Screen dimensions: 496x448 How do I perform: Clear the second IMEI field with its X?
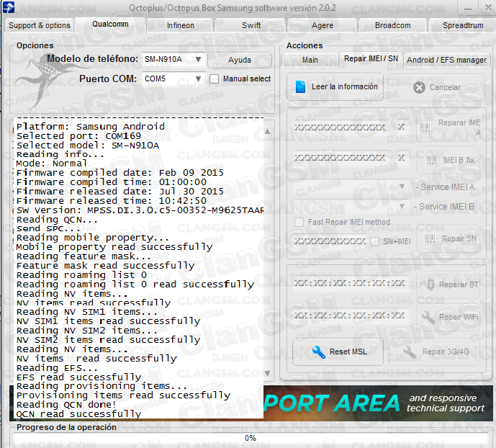[x=401, y=158]
